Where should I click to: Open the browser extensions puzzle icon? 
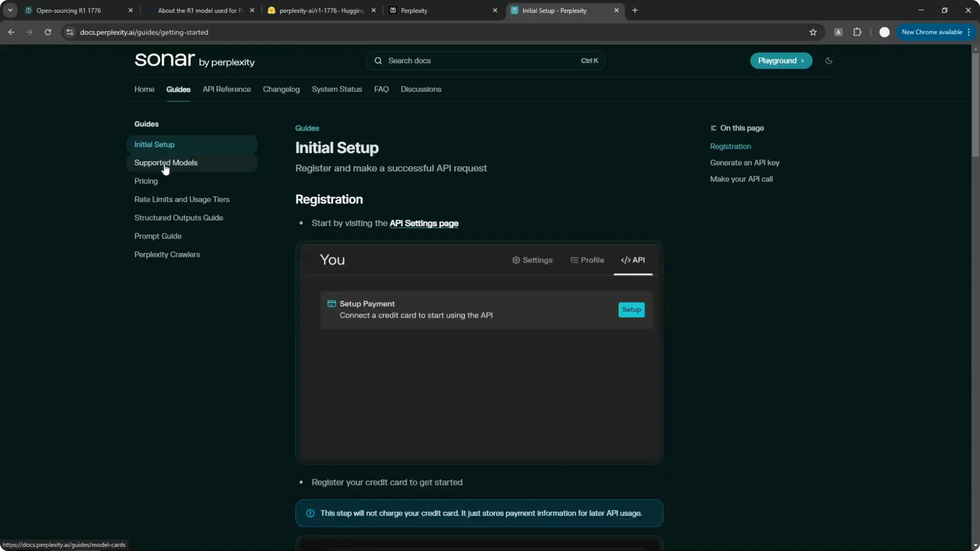point(857,32)
